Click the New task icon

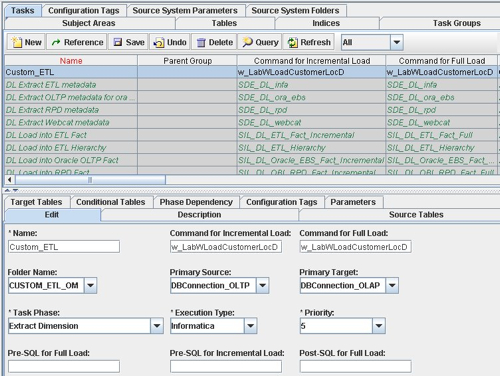point(16,42)
